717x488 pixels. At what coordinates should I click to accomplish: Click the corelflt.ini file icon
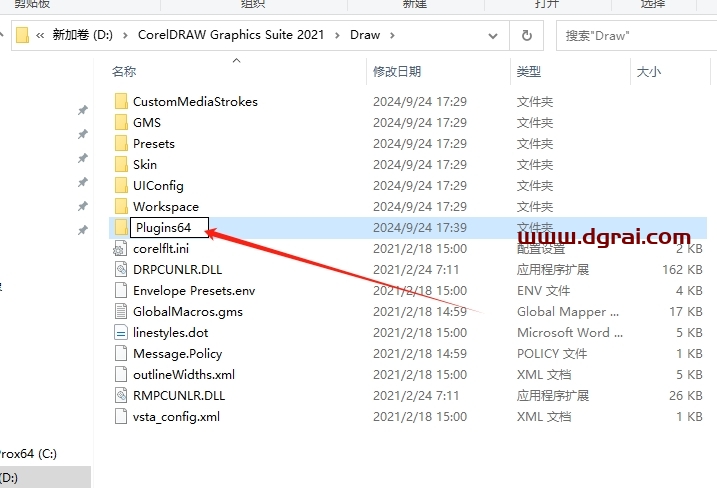point(121,248)
